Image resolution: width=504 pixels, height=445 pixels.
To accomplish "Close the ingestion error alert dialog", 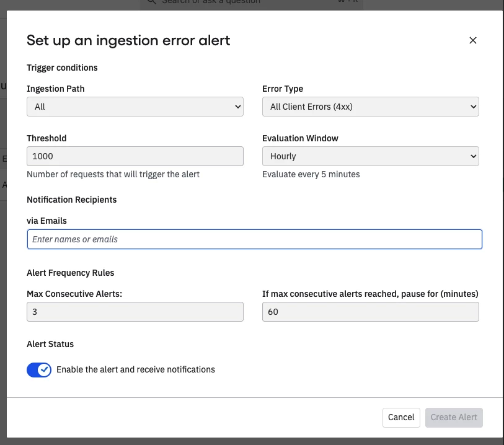I will pyautogui.click(x=472, y=40).
